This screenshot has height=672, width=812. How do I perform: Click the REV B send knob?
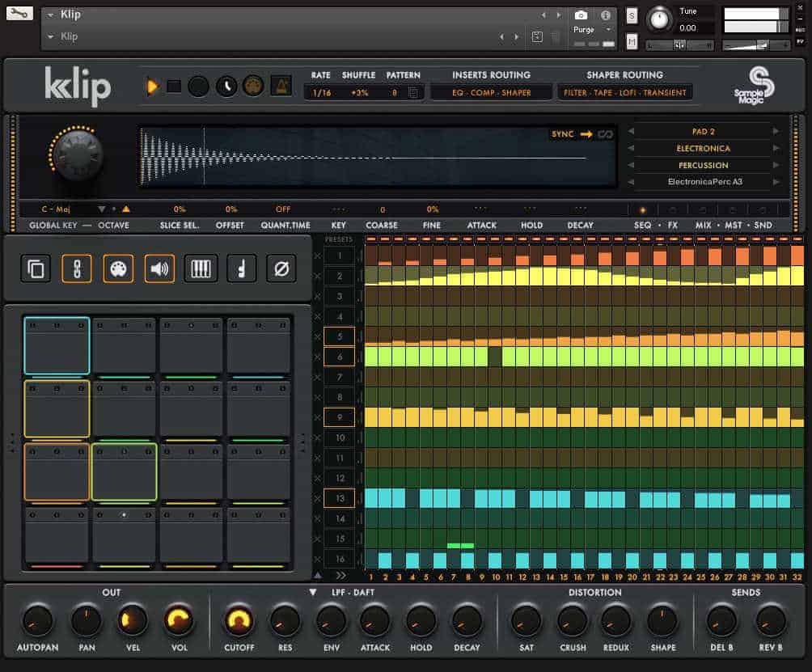[771, 619]
